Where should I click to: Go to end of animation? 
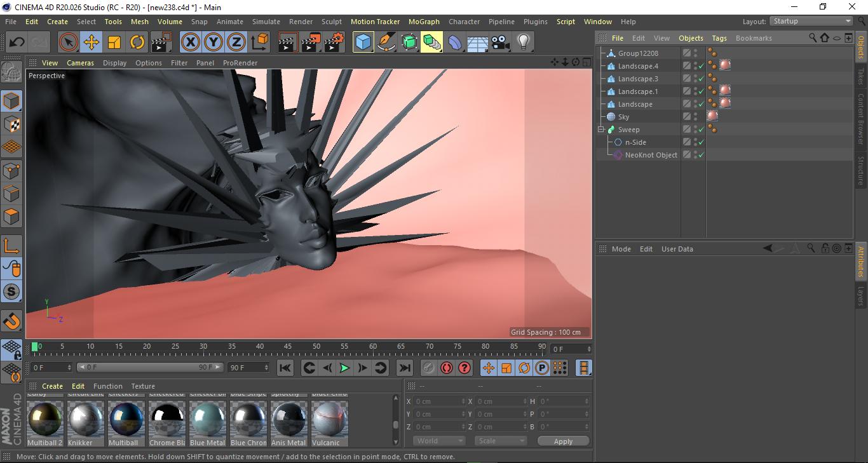pyautogui.click(x=404, y=368)
